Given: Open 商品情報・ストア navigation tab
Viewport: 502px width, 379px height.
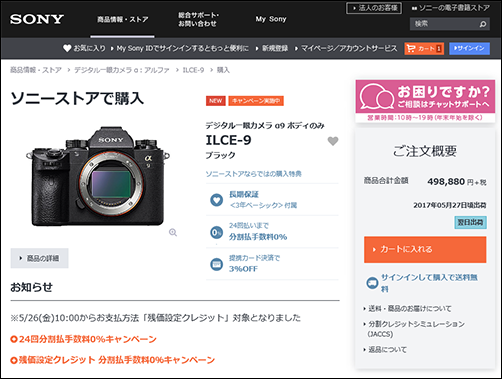Looking at the screenshot, I should [123, 20].
